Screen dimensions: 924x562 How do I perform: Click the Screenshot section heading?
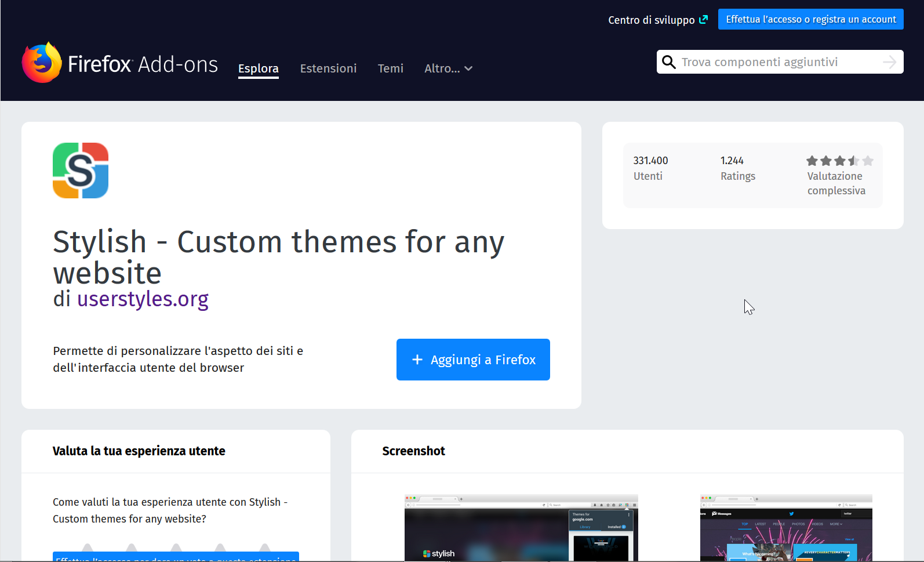pyautogui.click(x=413, y=451)
